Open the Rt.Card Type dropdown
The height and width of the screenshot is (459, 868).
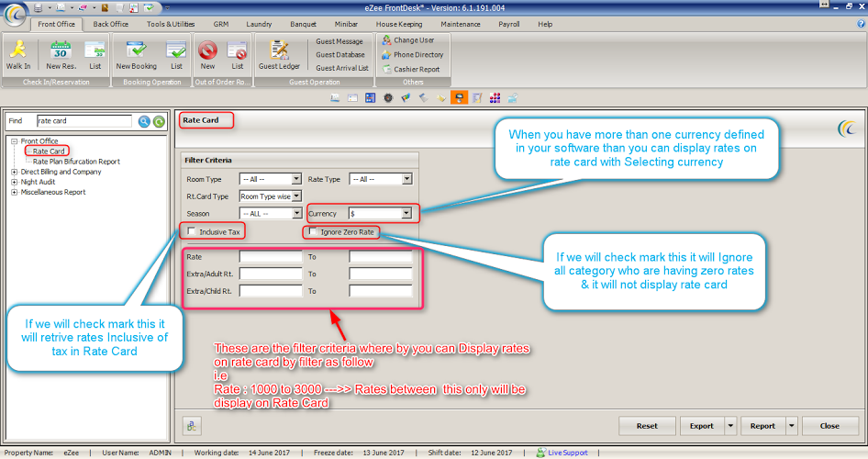coord(296,196)
